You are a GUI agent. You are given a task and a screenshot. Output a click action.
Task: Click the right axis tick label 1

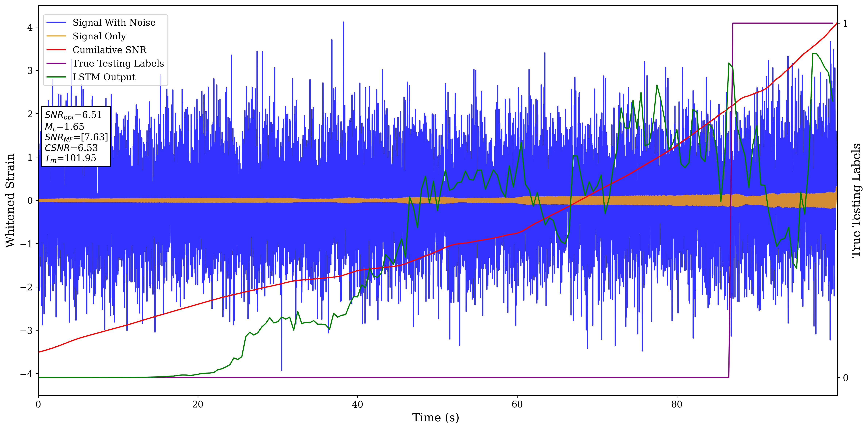coord(845,24)
